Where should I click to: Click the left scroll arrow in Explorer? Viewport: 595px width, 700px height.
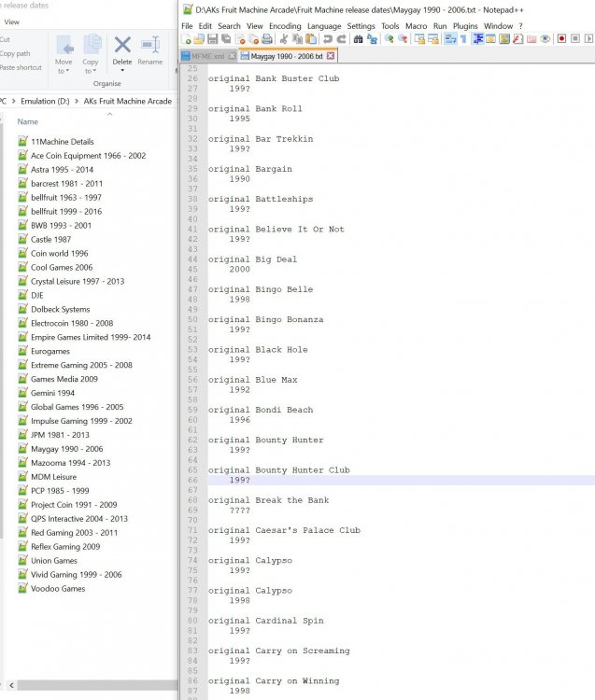click(11, 685)
